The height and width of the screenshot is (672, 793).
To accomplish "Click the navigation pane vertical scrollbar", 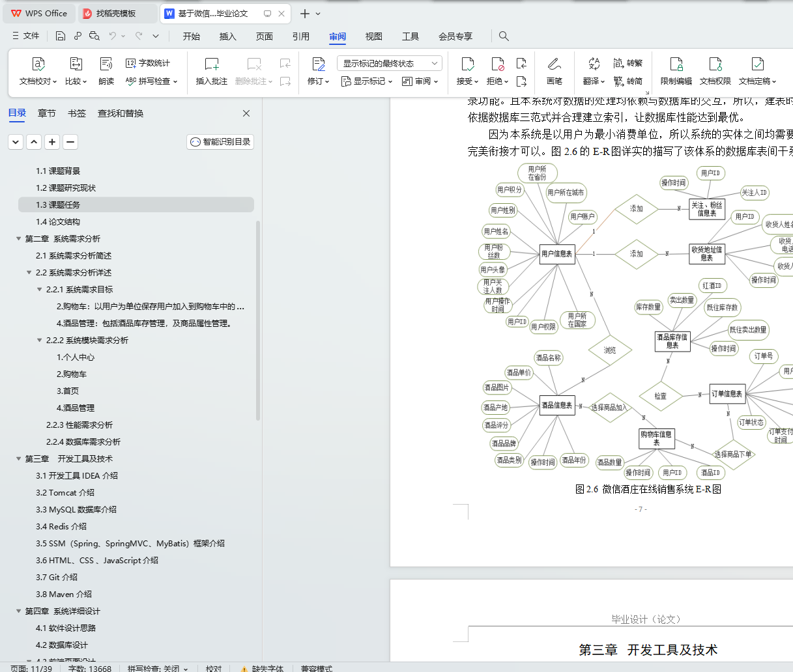I will (x=258, y=319).
